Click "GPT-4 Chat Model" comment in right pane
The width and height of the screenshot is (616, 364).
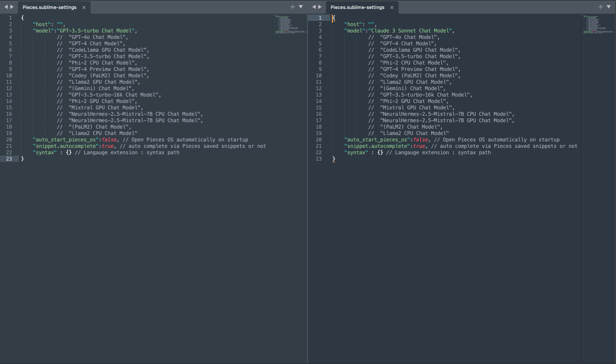click(x=402, y=44)
